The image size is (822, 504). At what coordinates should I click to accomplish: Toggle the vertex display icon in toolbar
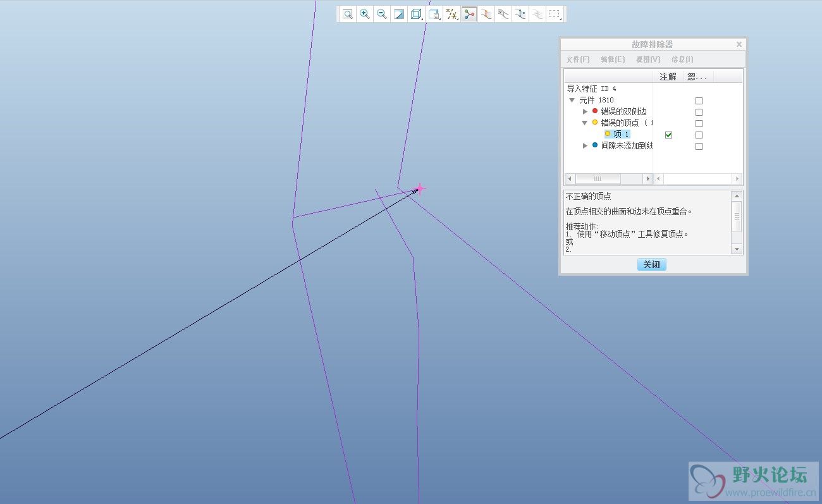click(x=469, y=14)
